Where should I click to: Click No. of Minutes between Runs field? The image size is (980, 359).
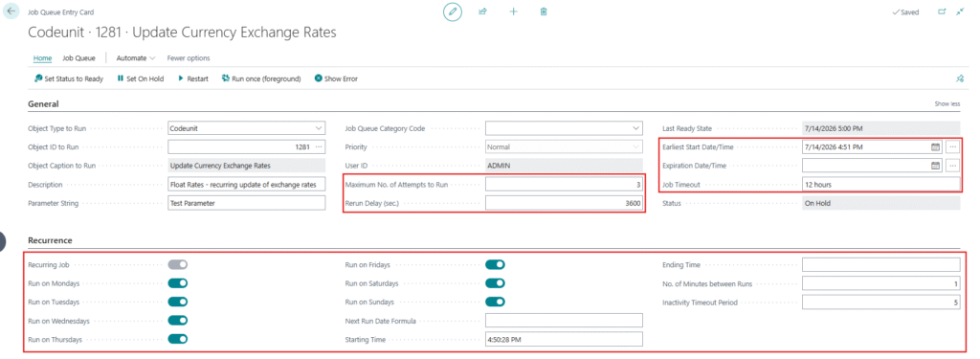[x=881, y=283]
